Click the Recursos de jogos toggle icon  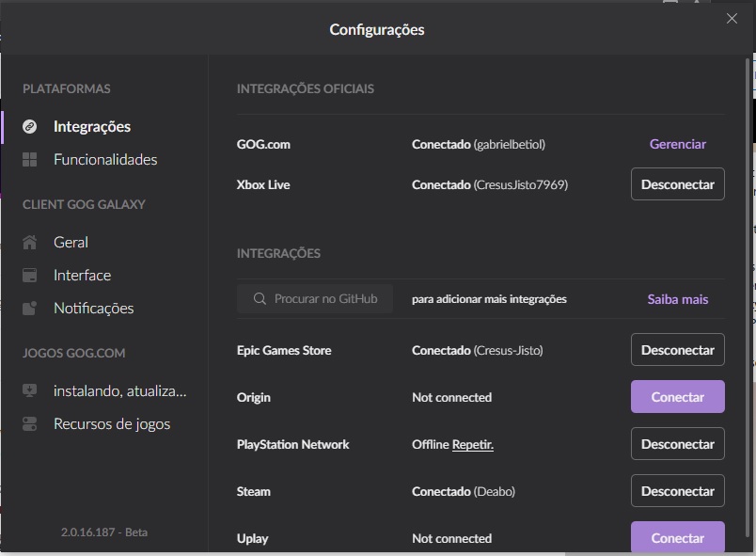[29, 424]
